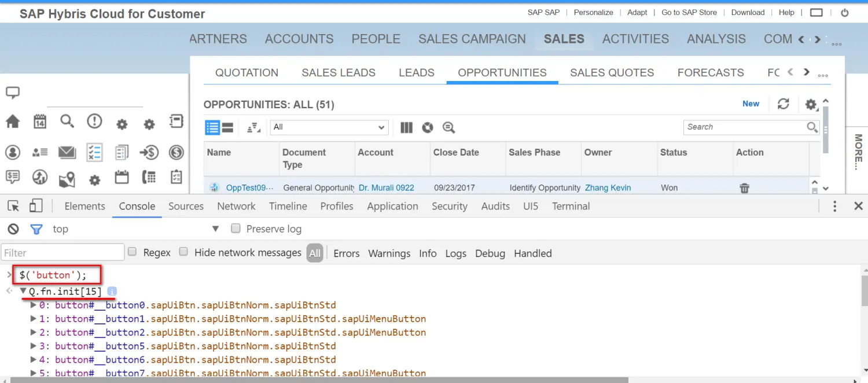This screenshot has height=383, width=868.
Task: Refresh the opportunities list
Action: click(784, 104)
